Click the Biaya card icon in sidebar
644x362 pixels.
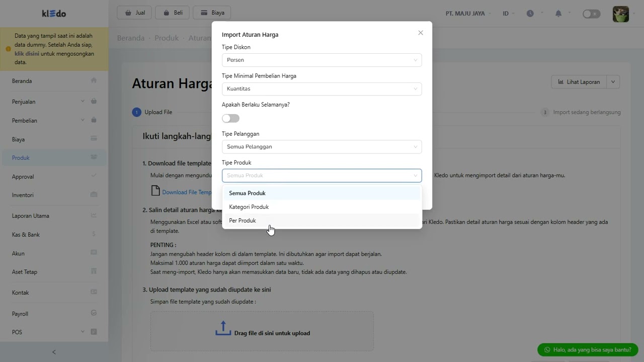coord(94,138)
